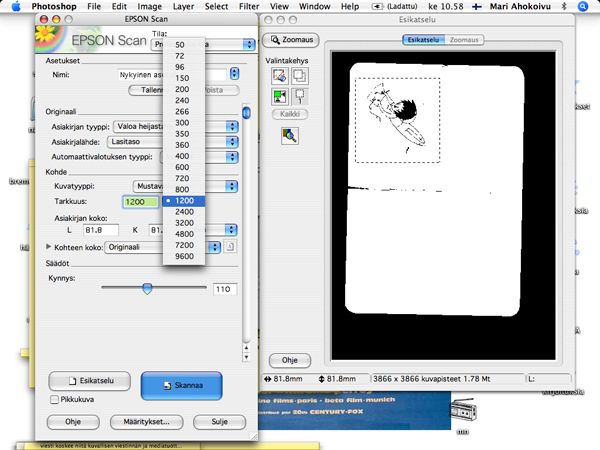Click the Kaikki button
This screenshot has width=600, height=450.
click(290, 114)
